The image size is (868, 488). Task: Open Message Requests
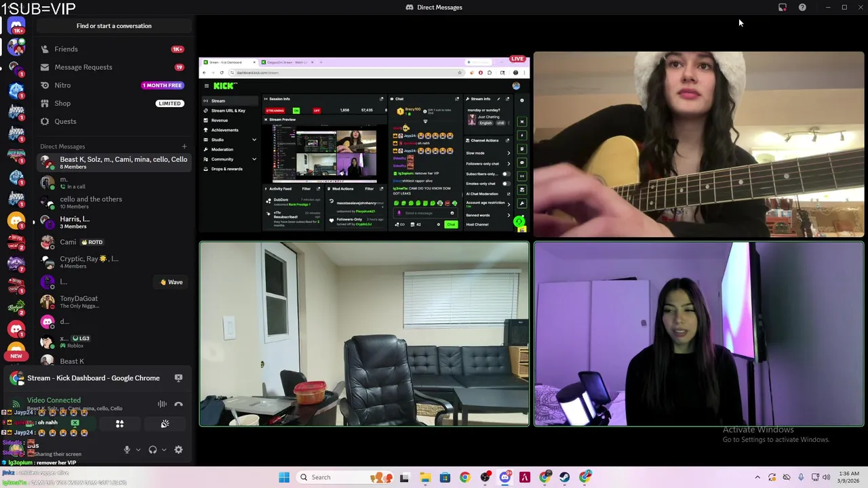point(113,67)
